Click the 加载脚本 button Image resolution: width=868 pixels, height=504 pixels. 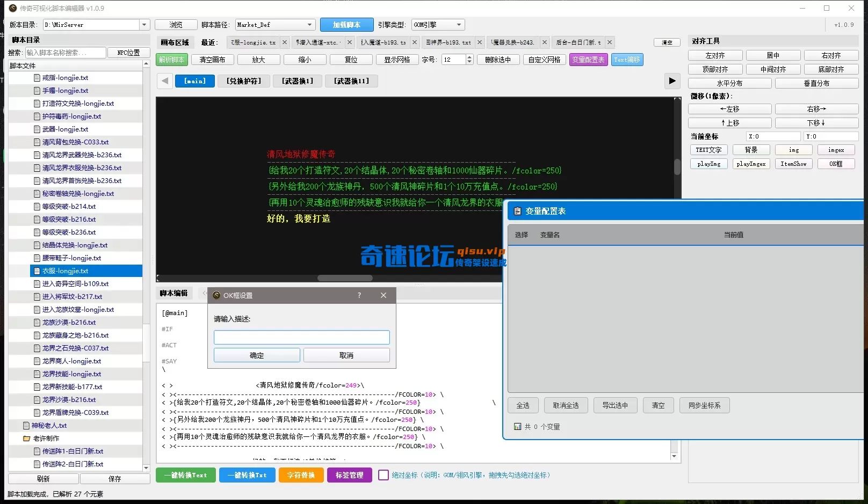point(346,25)
